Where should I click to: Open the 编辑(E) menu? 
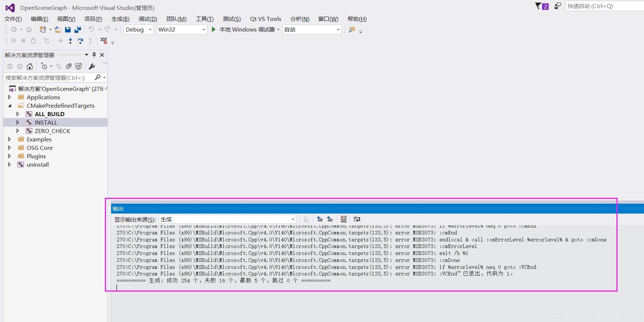pos(40,19)
